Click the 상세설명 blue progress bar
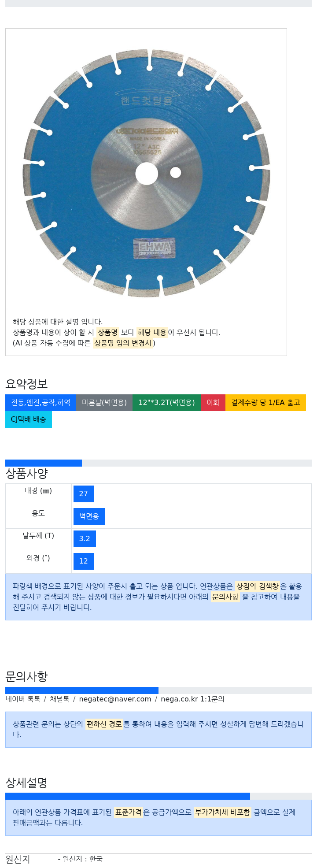The image size is (317, 868). point(128,796)
